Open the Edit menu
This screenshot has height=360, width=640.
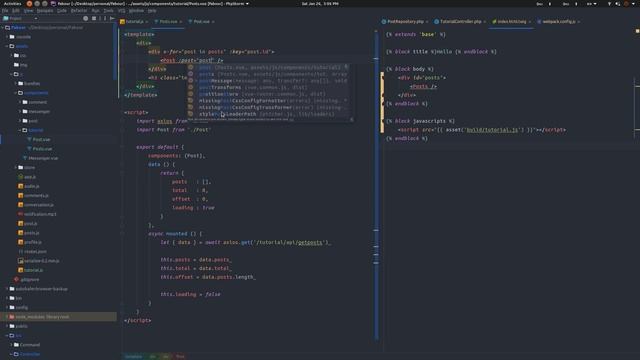[x=16, y=11]
